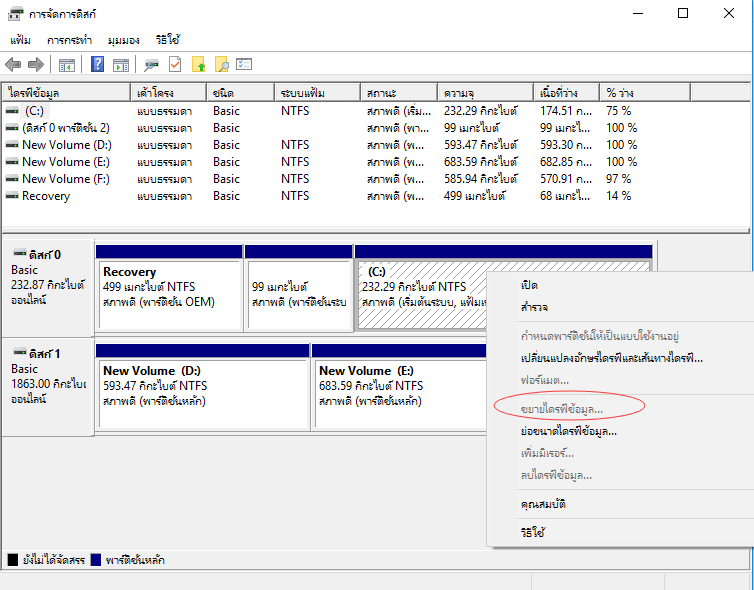Select New Volume (F:) row in volume list
Screen dimensions: 754x590
pos(65,179)
